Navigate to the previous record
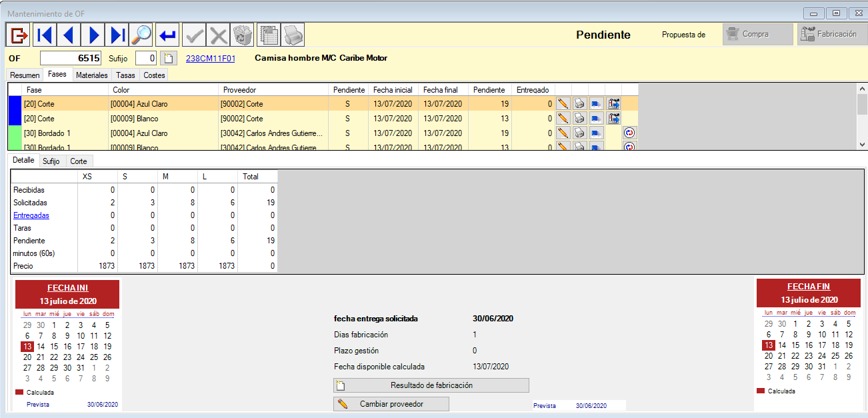The height and width of the screenshot is (418, 868). coord(68,35)
